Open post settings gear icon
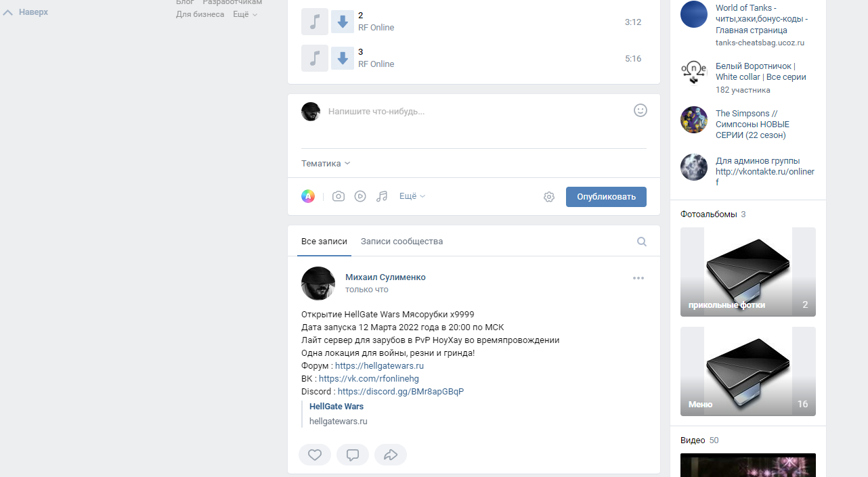The width and height of the screenshot is (868, 477). pyautogui.click(x=549, y=197)
